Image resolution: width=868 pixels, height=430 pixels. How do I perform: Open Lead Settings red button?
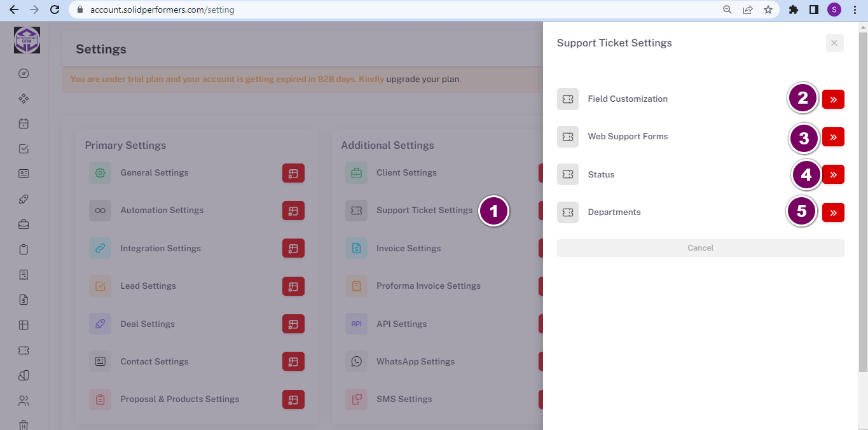pyautogui.click(x=293, y=286)
